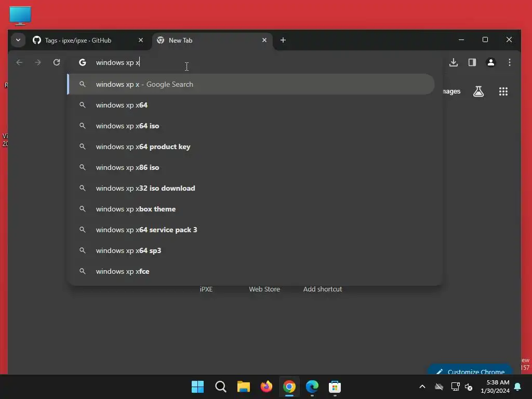Click the magnifier icon next to 'windows xp xfce'

pyautogui.click(x=83, y=271)
